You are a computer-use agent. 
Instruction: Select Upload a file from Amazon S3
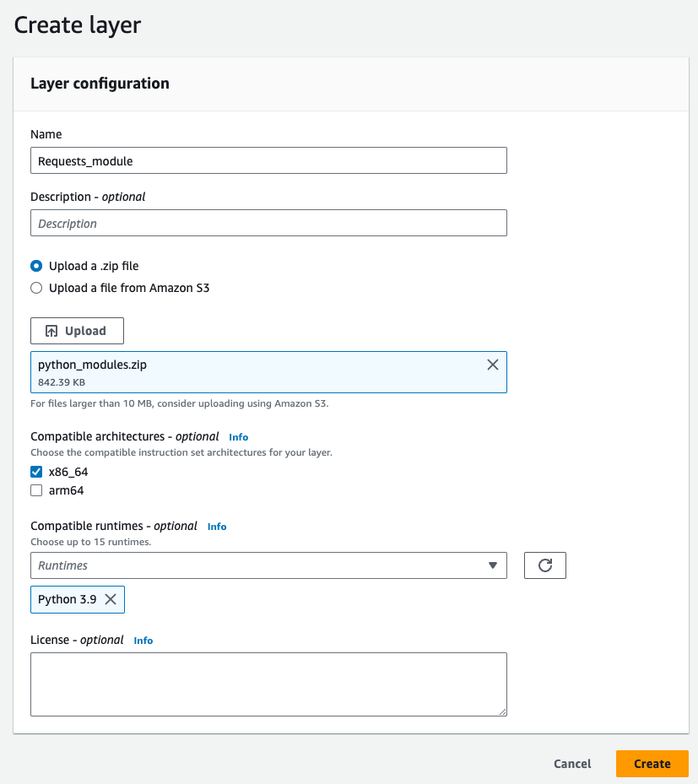[x=36, y=287]
